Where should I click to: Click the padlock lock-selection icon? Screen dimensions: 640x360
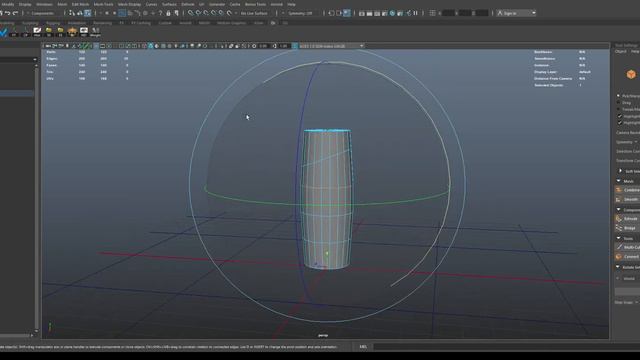pos(168,13)
